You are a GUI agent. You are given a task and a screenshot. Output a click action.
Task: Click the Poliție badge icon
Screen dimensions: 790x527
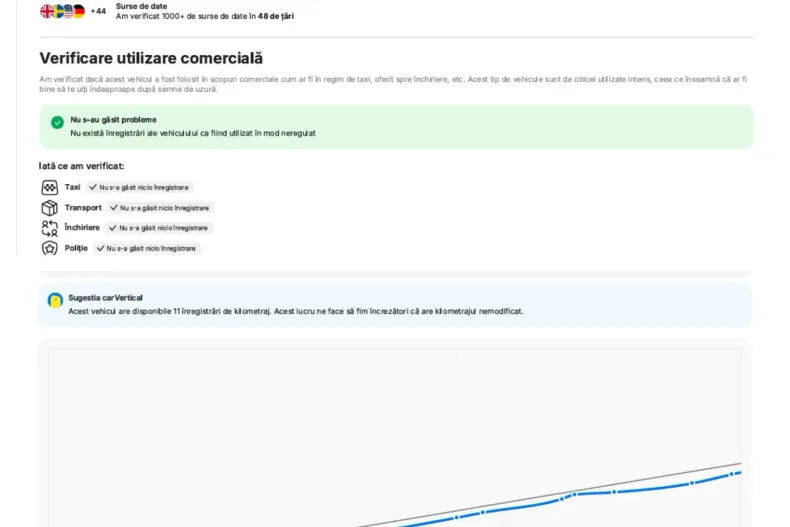[x=49, y=248]
